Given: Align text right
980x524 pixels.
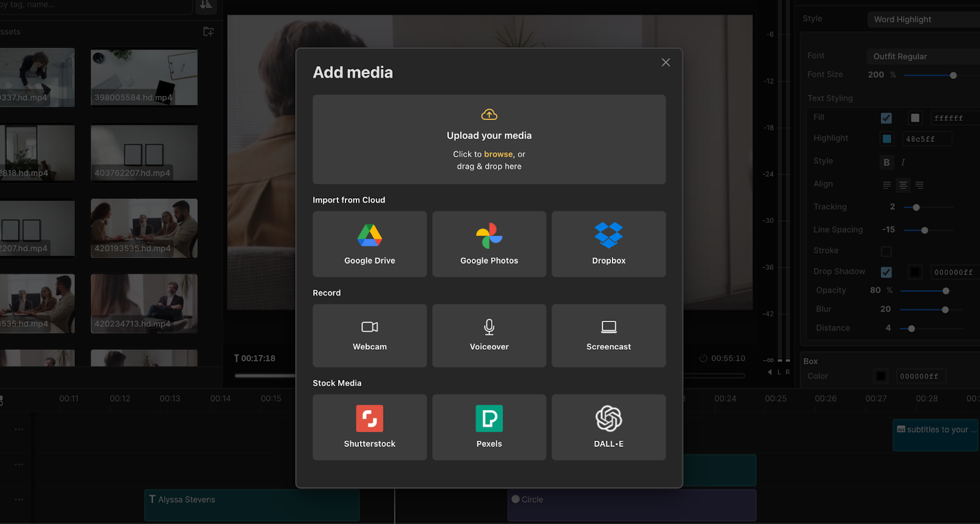Looking at the screenshot, I should (x=919, y=185).
